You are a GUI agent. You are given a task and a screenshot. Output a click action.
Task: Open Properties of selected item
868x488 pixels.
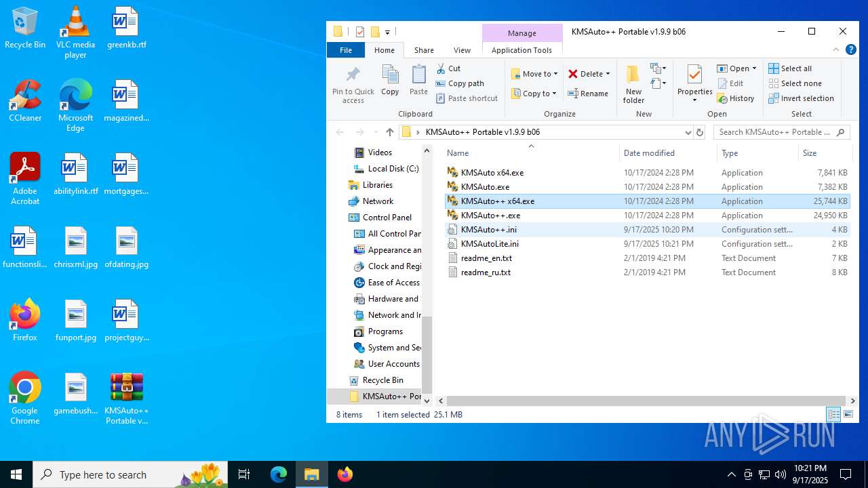pos(694,85)
